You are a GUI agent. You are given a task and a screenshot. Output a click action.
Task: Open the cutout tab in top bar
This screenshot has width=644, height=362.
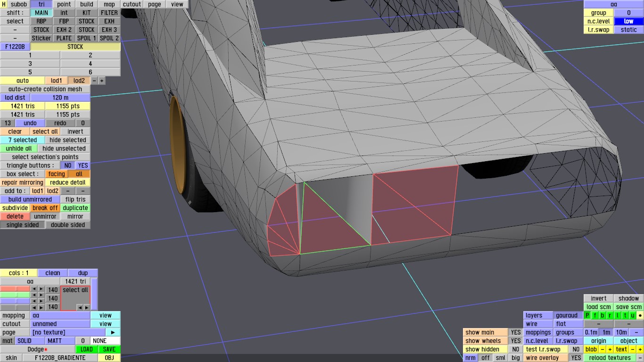point(132,4)
